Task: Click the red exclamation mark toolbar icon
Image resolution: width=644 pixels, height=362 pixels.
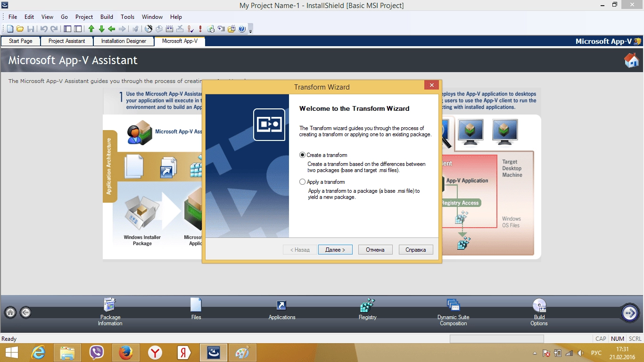Action: (200, 29)
